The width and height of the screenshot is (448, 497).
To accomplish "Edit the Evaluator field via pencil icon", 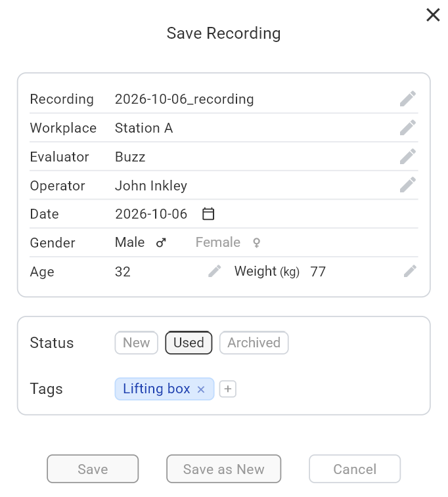I will click(x=408, y=156).
